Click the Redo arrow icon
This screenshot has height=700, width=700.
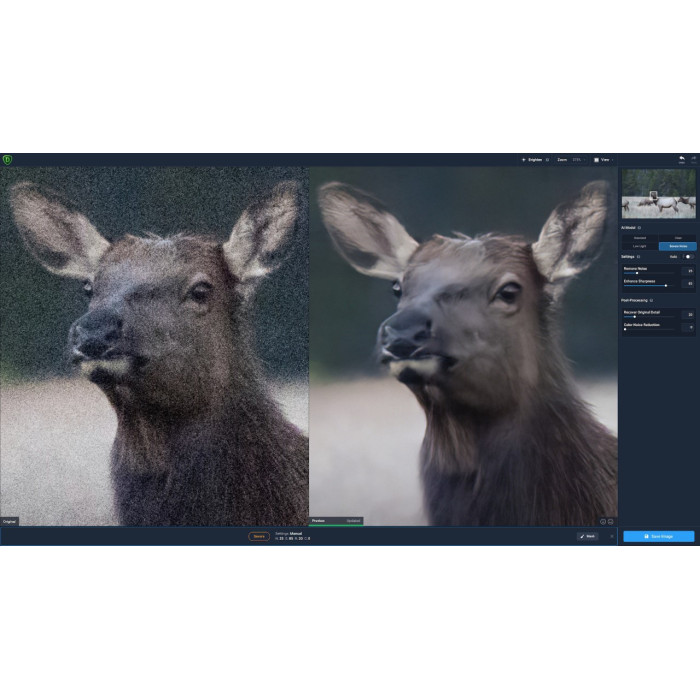point(693,158)
